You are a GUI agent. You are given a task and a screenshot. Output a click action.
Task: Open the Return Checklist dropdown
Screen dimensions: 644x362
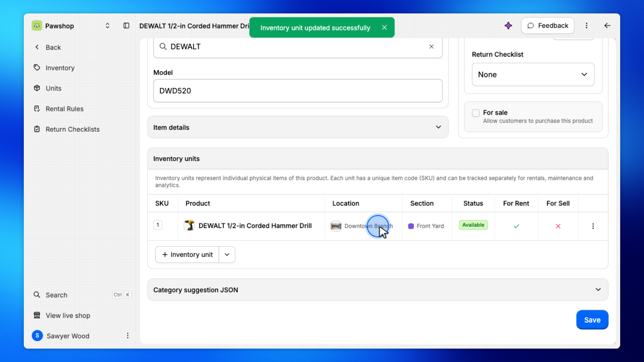pos(533,74)
